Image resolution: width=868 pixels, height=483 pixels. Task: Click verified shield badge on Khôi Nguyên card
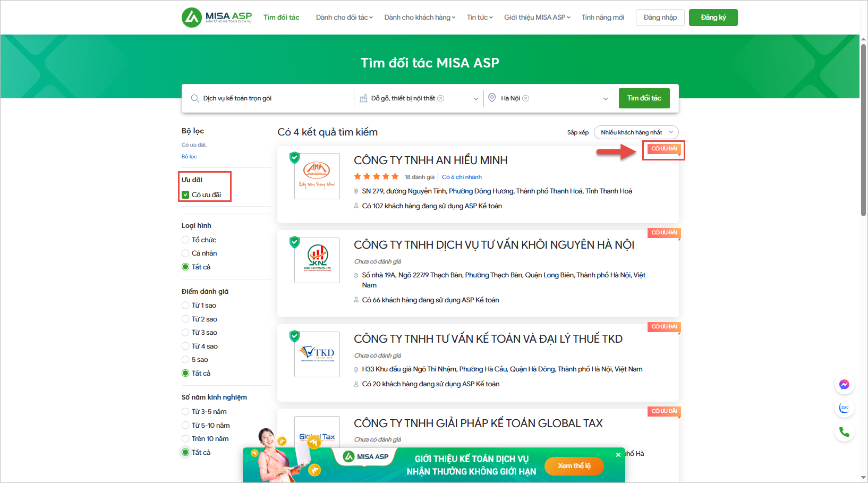294,242
